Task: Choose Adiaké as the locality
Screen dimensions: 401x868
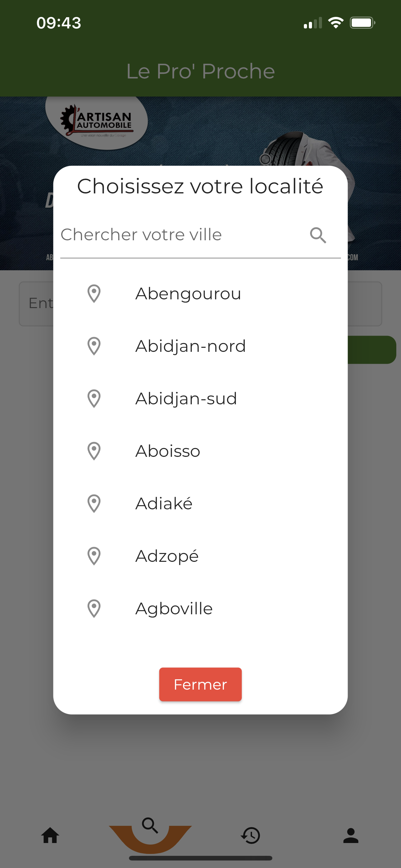Action: (x=164, y=503)
